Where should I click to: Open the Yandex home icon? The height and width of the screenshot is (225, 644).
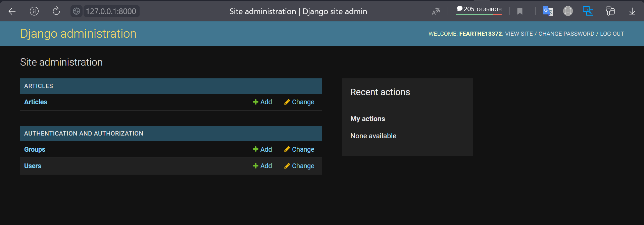[34, 11]
